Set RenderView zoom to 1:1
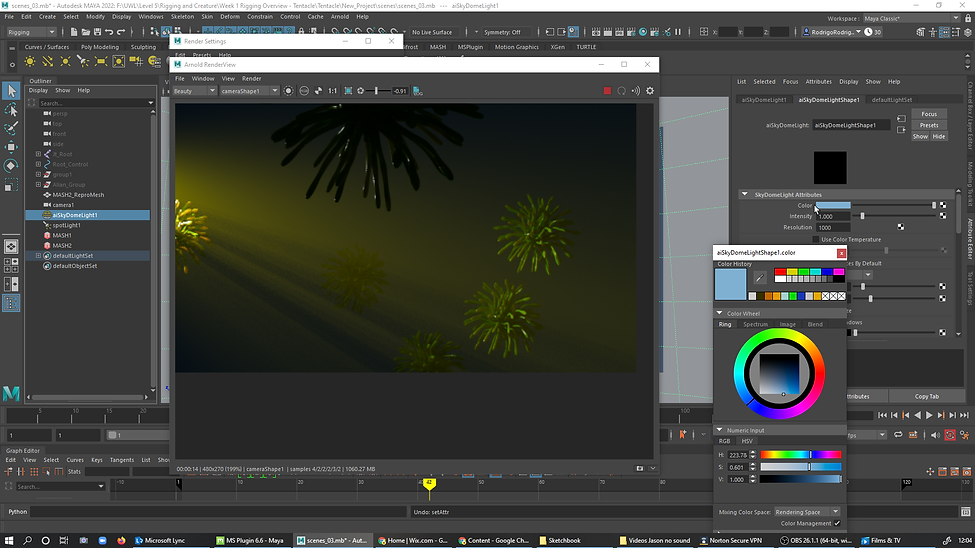The width and height of the screenshot is (975, 548). click(333, 91)
